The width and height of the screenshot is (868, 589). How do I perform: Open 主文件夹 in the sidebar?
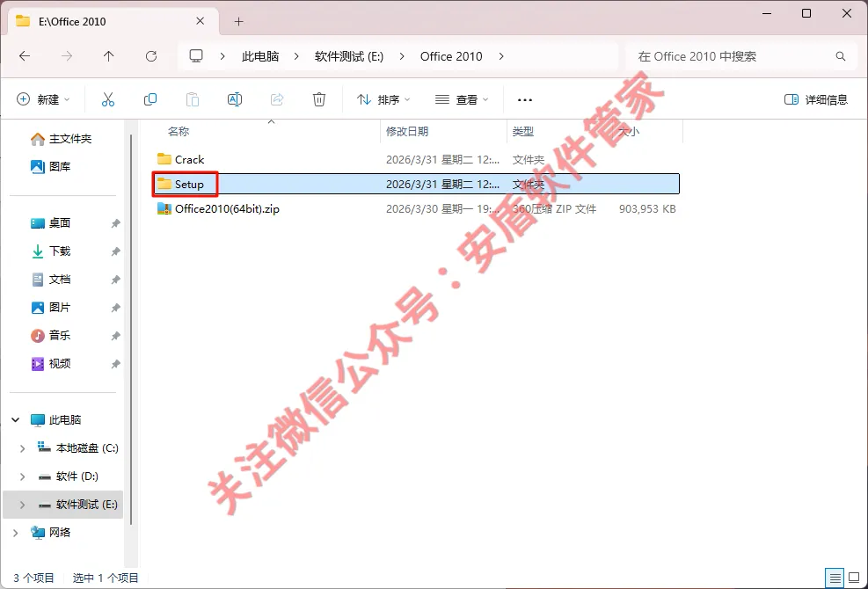tap(61, 139)
